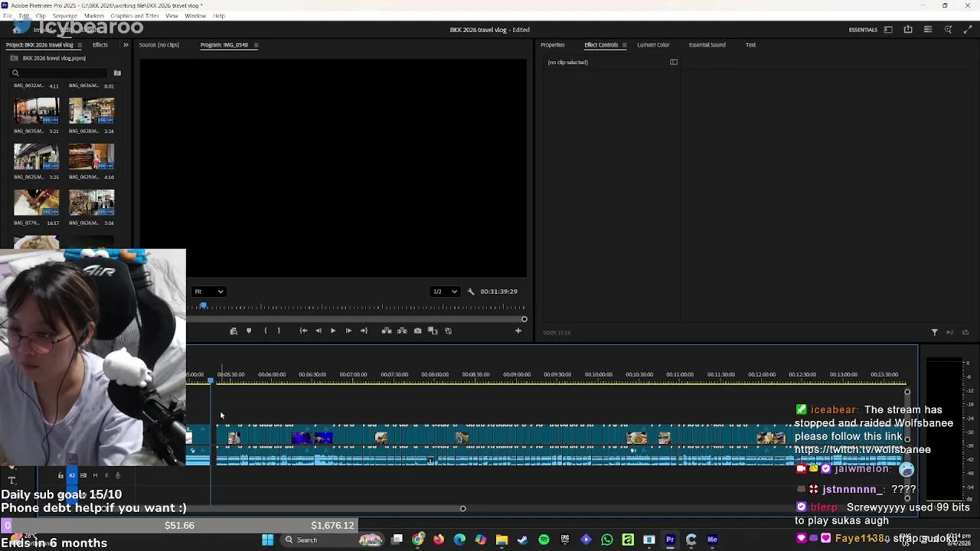The height and width of the screenshot is (551, 980).
Task: Open the File menu
Action: coord(8,16)
